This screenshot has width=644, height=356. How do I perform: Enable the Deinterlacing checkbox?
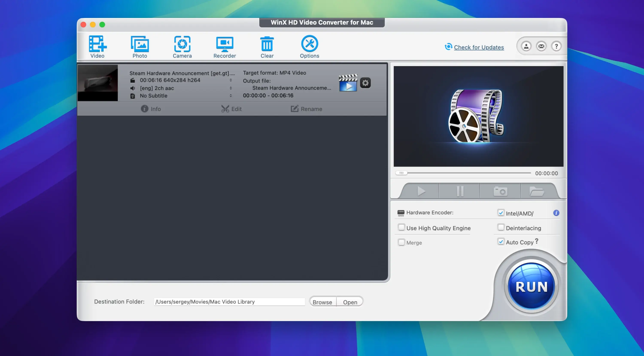click(x=501, y=227)
